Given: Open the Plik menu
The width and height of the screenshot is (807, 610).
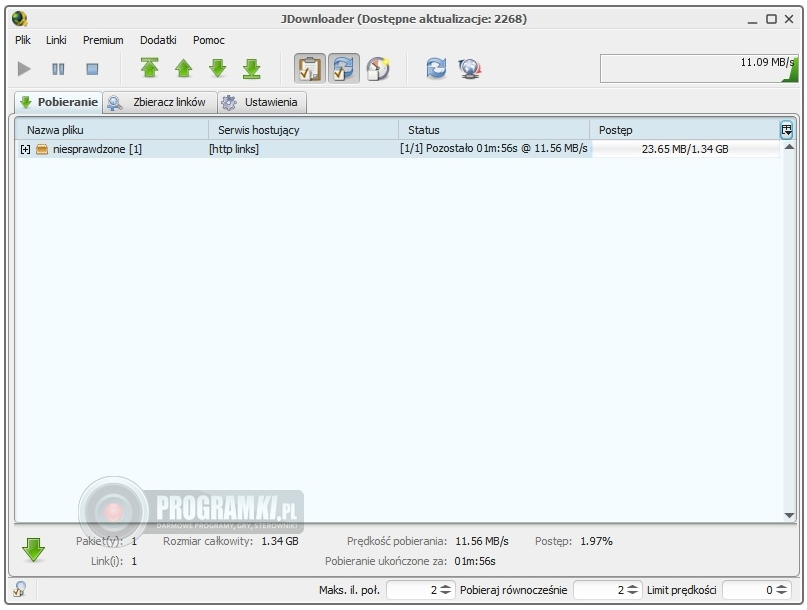Looking at the screenshot, I should tap(23, 40).
